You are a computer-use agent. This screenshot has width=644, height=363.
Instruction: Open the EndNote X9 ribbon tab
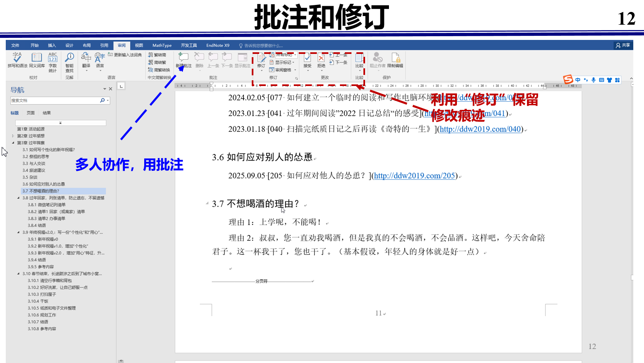point(218,45)
